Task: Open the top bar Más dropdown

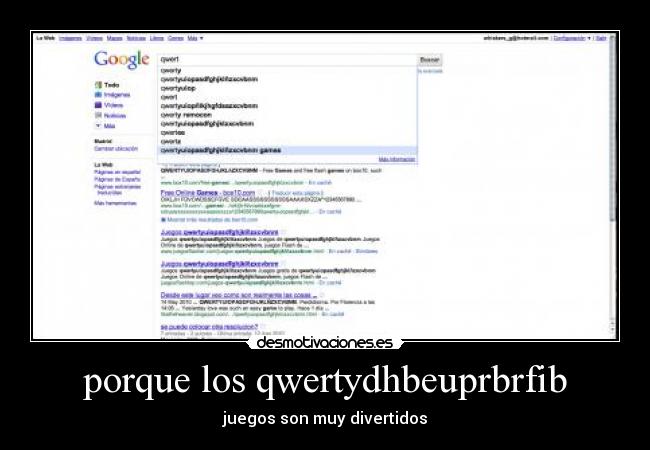Action: coord(195,38)
